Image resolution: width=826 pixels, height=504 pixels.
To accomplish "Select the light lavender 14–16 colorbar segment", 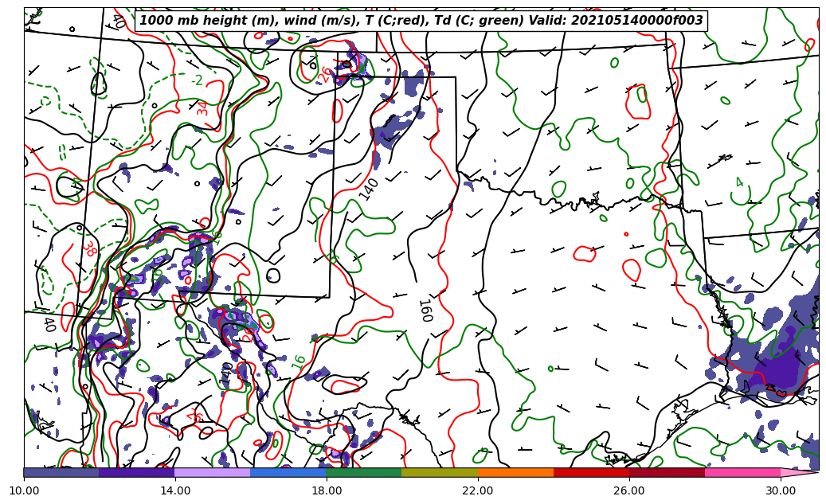I will pos(213,472).
